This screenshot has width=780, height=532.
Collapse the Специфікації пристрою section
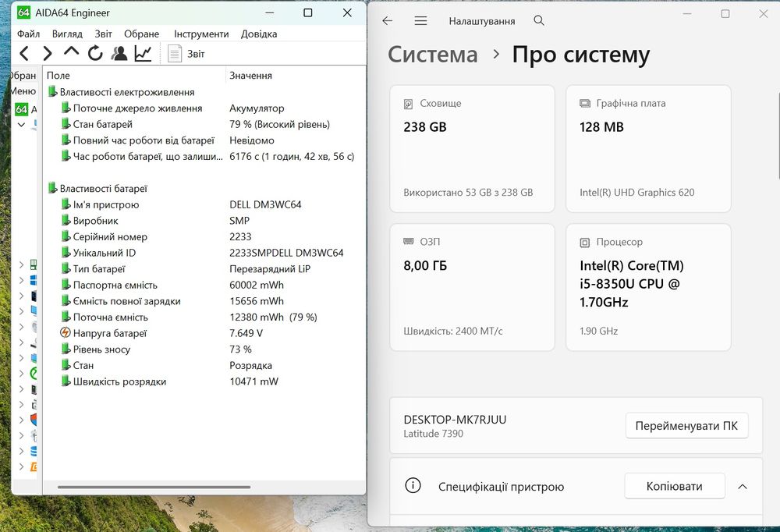[x=743, y=487]
